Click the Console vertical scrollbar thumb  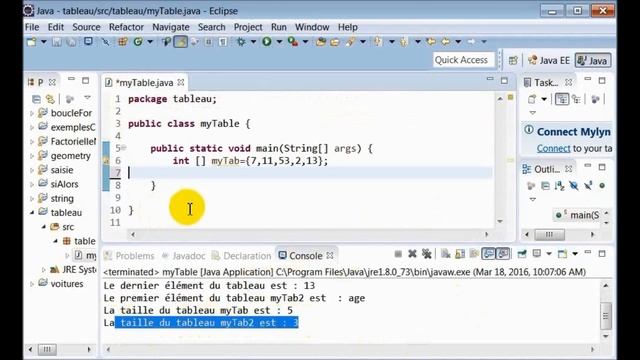coord(606,316)
